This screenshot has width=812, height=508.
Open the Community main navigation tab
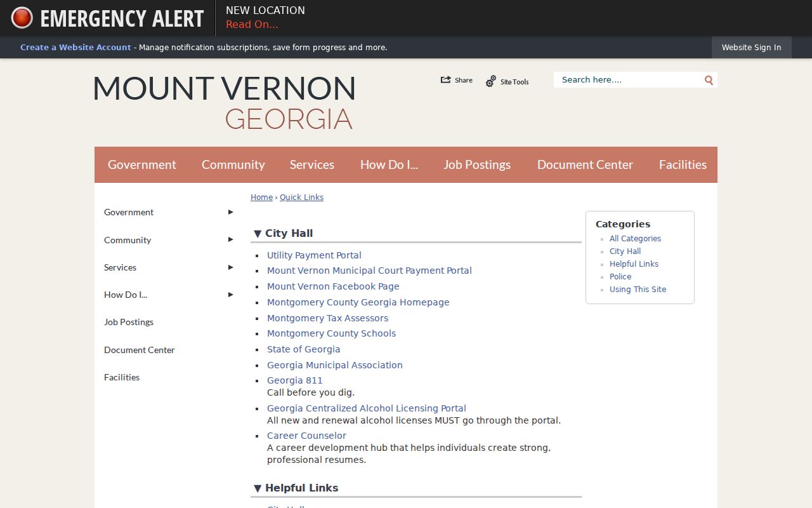(x=233, y=164)
